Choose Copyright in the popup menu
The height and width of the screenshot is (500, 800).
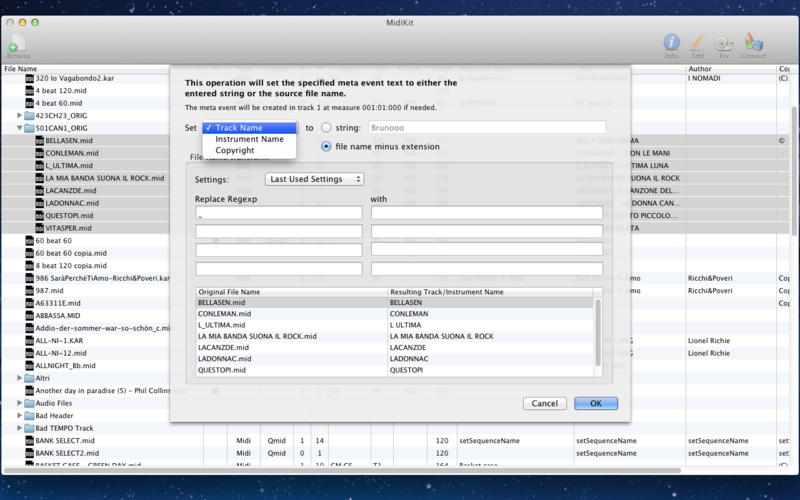click(249, 151)
